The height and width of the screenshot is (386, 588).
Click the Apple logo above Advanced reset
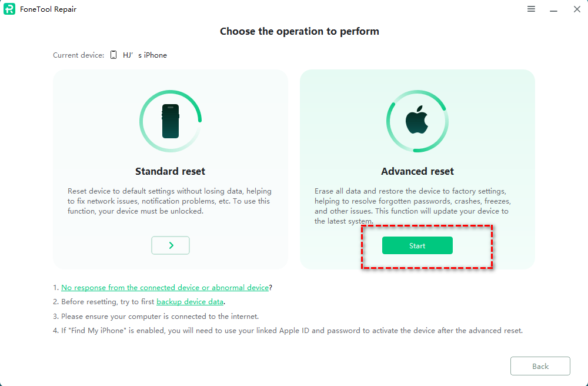tap(417, 121)
